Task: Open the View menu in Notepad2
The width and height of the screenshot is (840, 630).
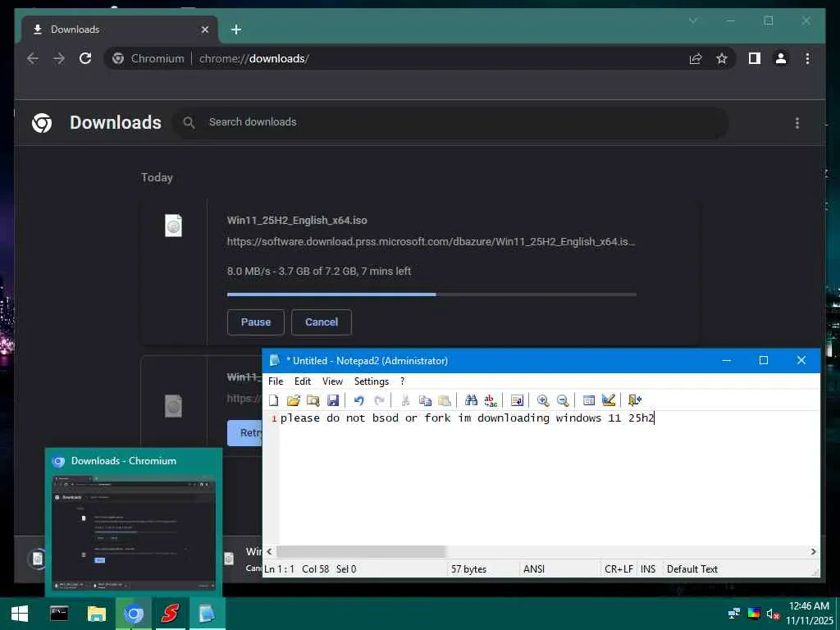Action: pyautogui.click(x=333, y=381)
